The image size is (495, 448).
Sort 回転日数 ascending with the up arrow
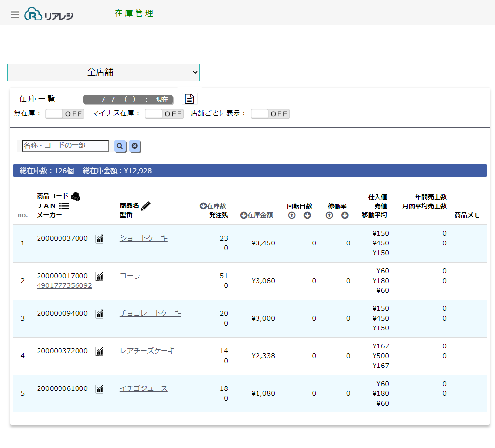click(292, 215)
